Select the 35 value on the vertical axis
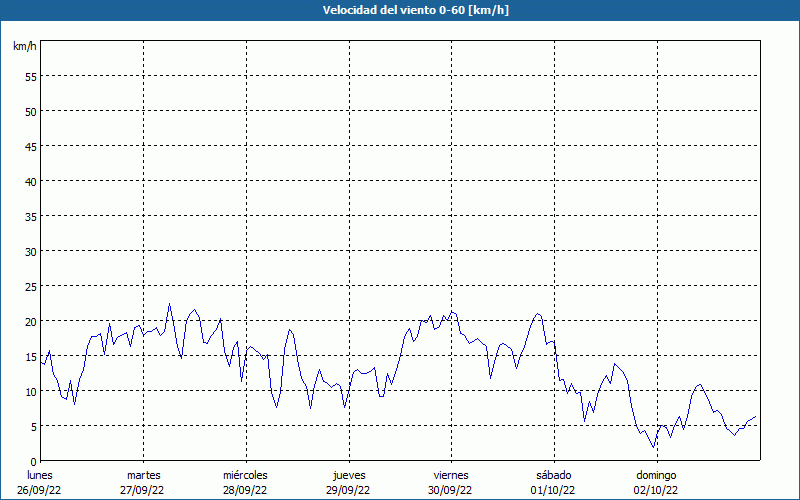 [31, 216]
